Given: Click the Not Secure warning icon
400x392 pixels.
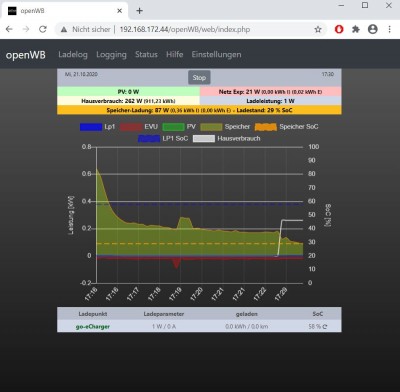Looking at the screenshot, I should click(64, 29).
